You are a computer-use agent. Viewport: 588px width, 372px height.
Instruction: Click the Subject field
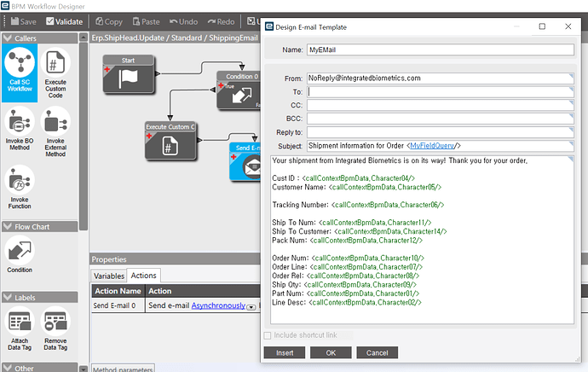[441, 146]
